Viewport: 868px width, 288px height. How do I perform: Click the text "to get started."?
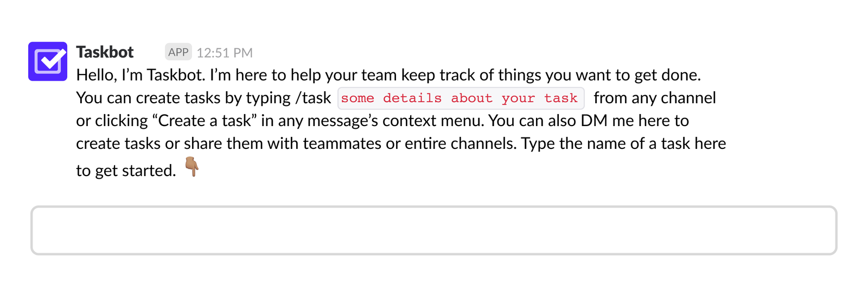point(126,171)
